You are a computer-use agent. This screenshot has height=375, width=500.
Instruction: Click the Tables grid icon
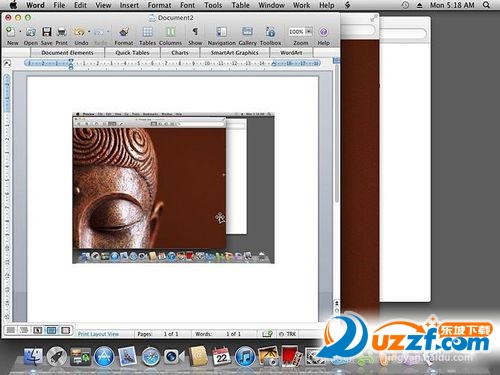pyautogui.click(x=147, y=32)
